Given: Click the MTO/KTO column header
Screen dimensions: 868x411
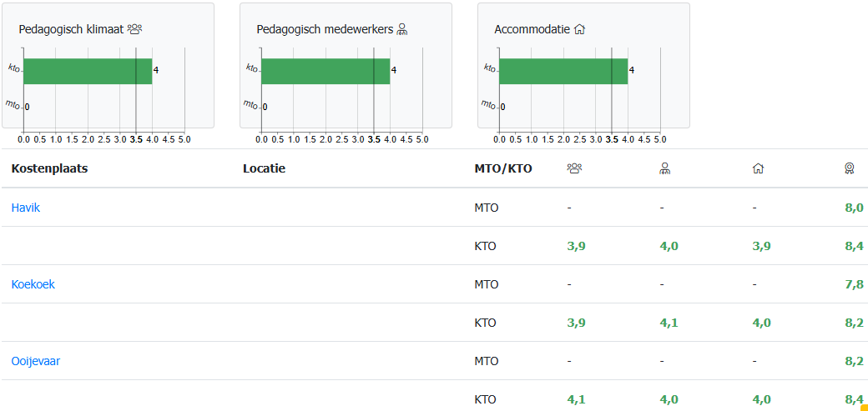Looking at the screenshot, I should tap(503, 168).
